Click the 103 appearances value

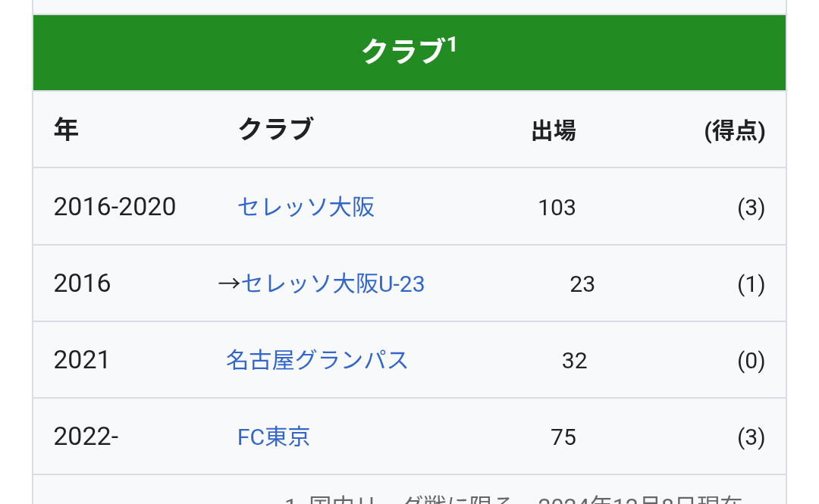coord(557,208)
